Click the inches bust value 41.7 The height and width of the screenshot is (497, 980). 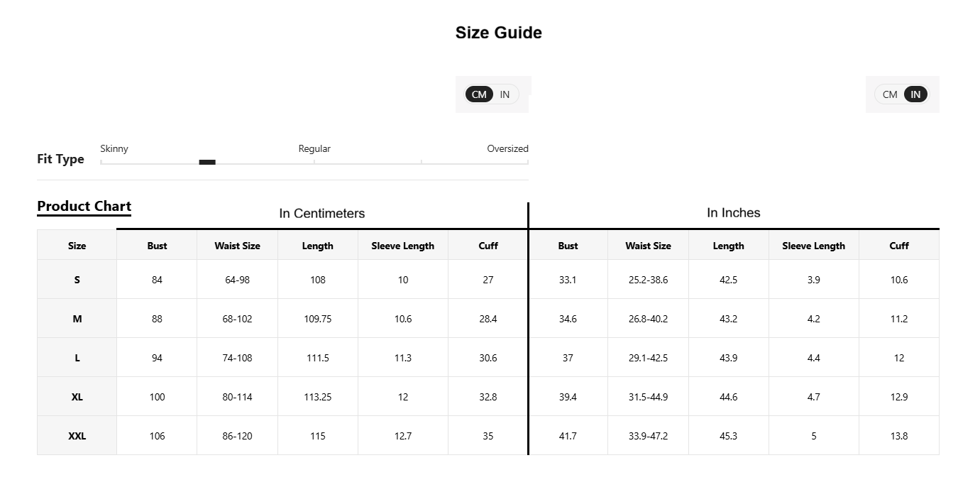pyautogui.click(x=568, y=436)
